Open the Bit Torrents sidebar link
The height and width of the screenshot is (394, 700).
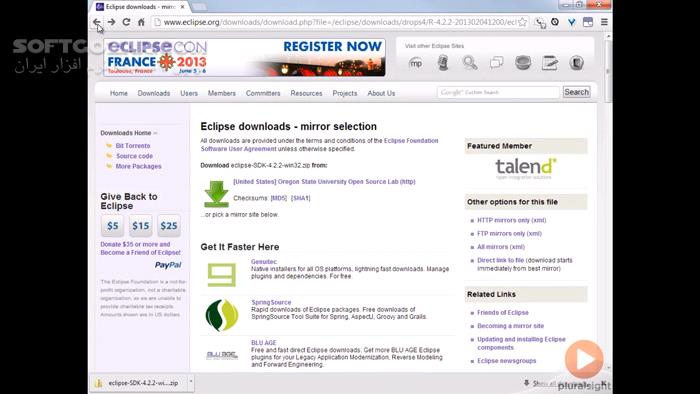[133, 146]
